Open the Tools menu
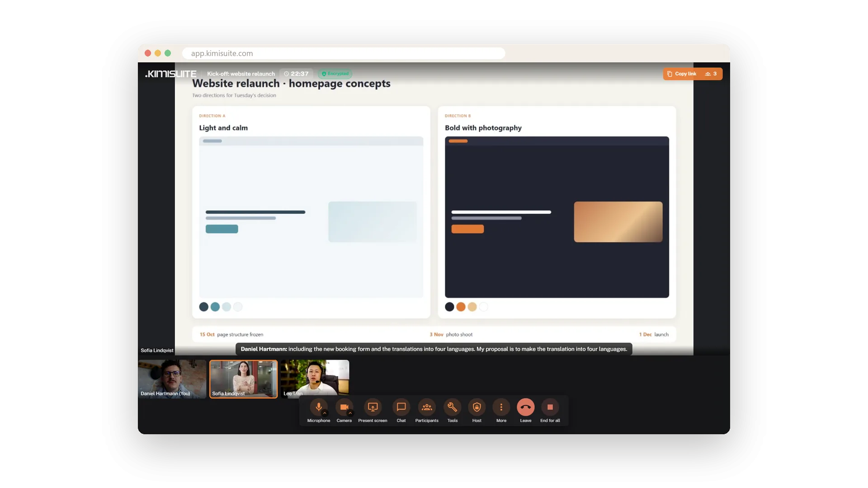The height and width of the screenshot is (488, 868). pyautogui.click(x=453, y=407)
